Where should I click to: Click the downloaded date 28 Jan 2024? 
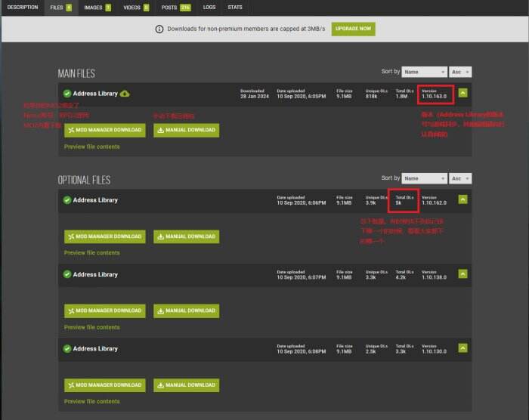click(255, 97)
